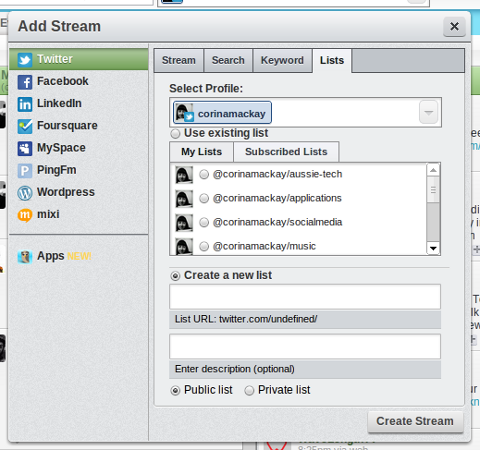This screenshot has width=480, height=450.
Task: Select PingFm network label
Action: (x=57, y=170)
